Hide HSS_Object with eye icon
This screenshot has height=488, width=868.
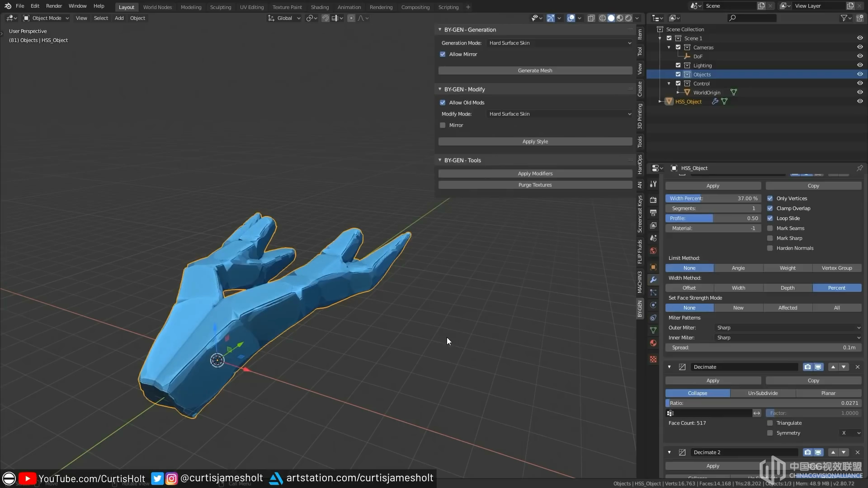click(860, 101)
